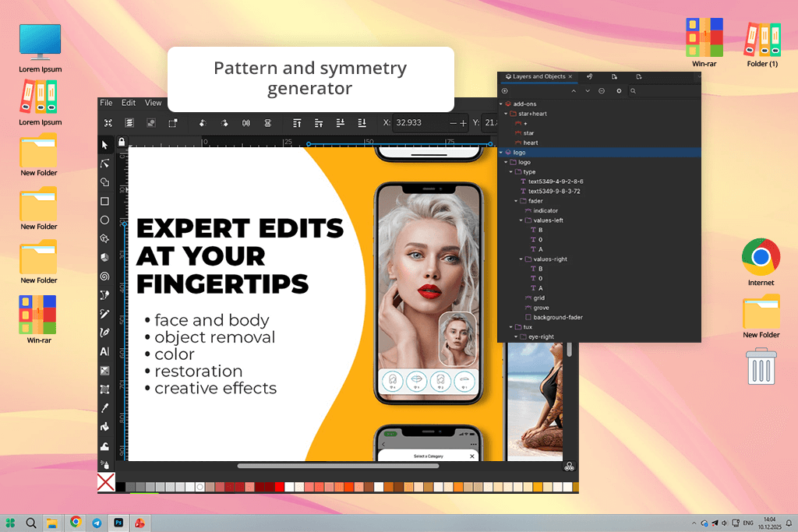Flip selection horizontally
The height and width of the screenshot is (532, 798).
246,123
